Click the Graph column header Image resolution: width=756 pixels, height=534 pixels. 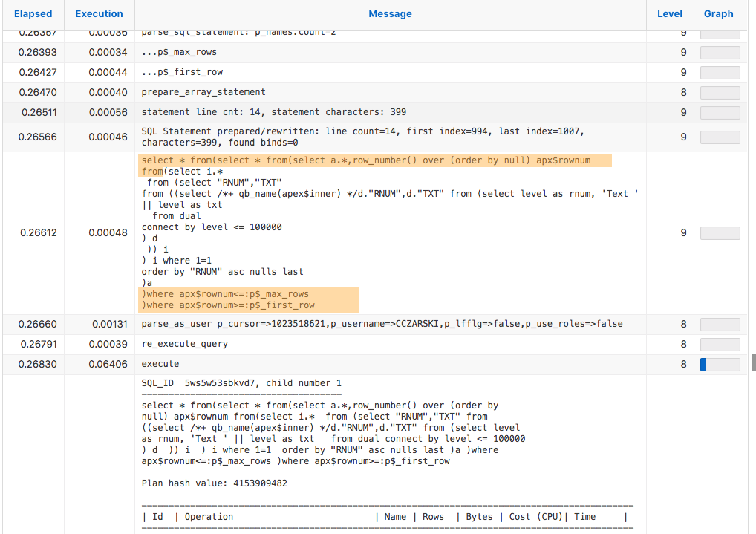click(x=718, y=14)
